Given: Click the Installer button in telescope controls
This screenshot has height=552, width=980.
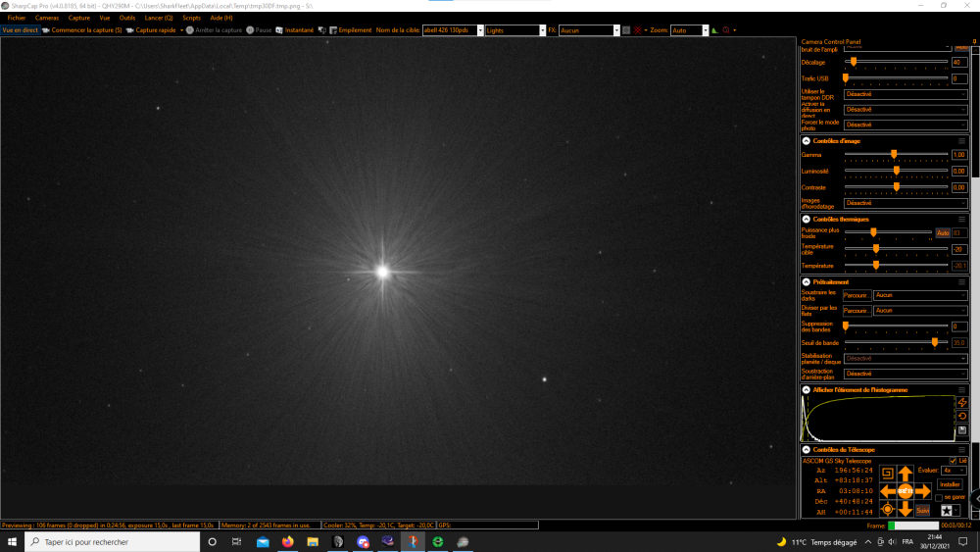Looking at the screenshot, I should 950,484.
